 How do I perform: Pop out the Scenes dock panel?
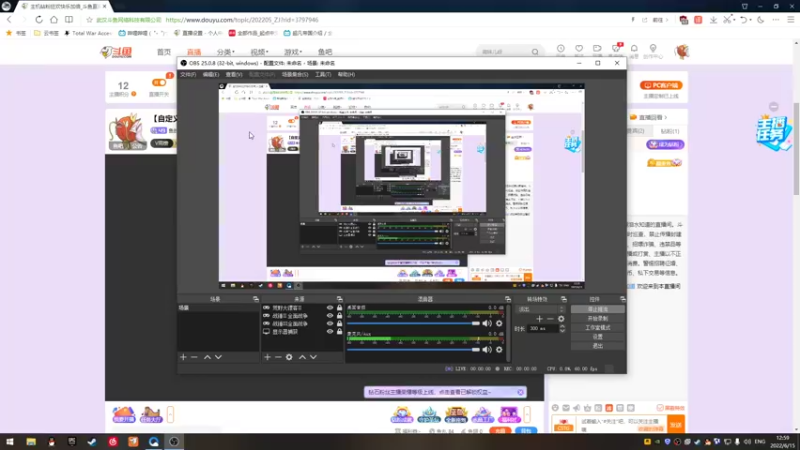256,299
